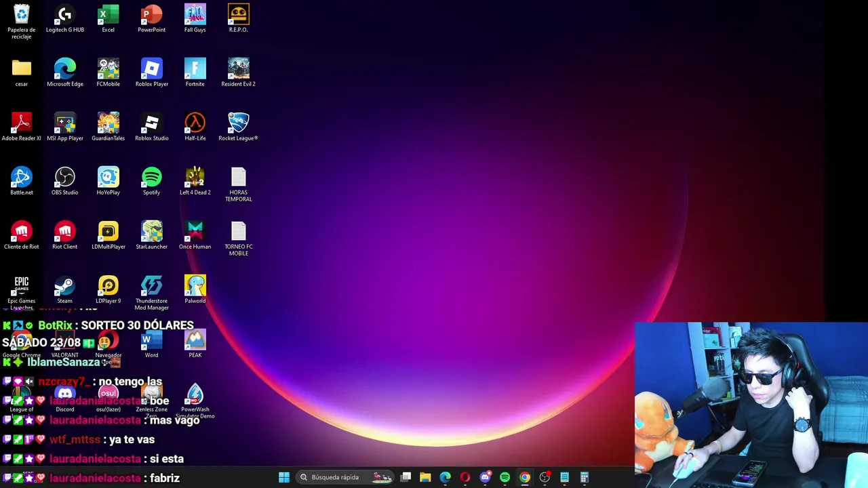The width and height of the screenshot is (868, 488).
Task: Open Papelera de reciclaje desktop icon
Action: [22, 22]
